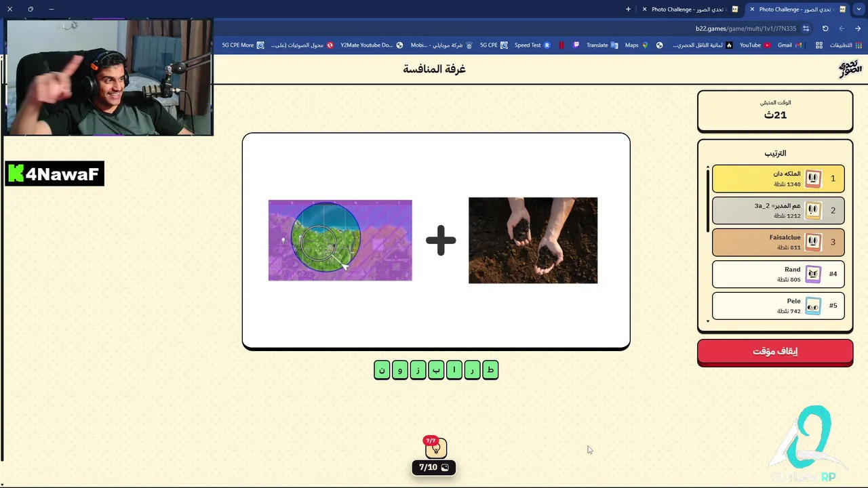The width and height of the screenshot is (868, 488).
Task: Click the الترتيب leaderboard heading
Action: click(x=775, y=153)
